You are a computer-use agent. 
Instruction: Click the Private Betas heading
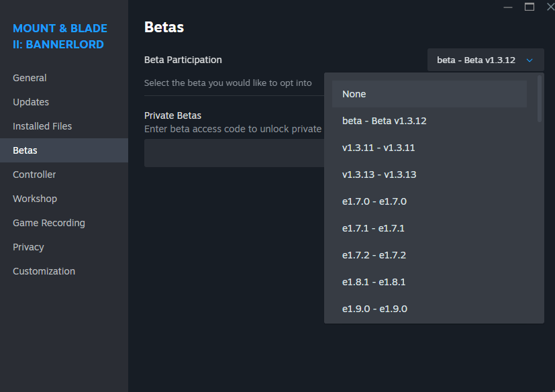click(172, 115)
